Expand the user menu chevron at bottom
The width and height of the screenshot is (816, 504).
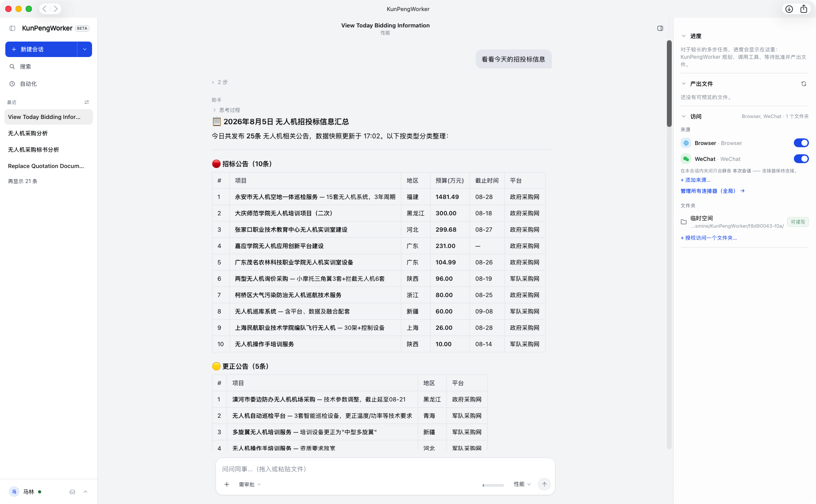(85, 492)
